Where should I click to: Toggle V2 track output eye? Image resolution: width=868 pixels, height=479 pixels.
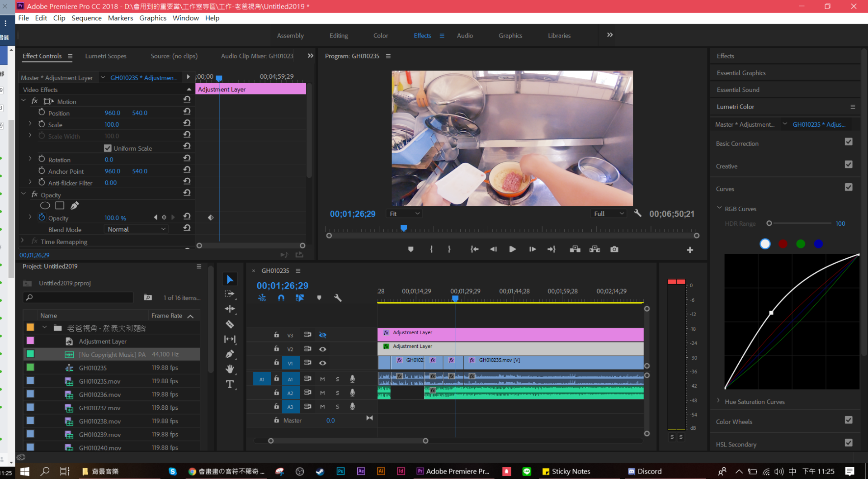pyautogui.click(x=322, y=349)
